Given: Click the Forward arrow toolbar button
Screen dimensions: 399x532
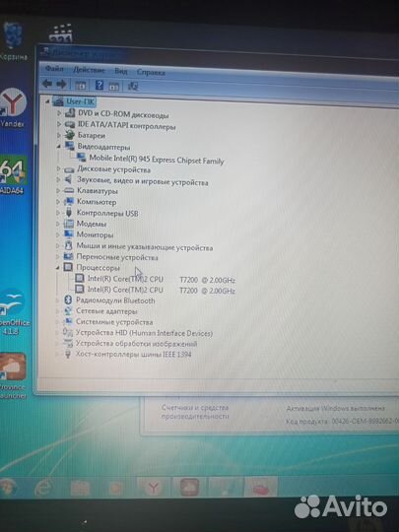Looking at the screenshot, I should pos(61,84).
